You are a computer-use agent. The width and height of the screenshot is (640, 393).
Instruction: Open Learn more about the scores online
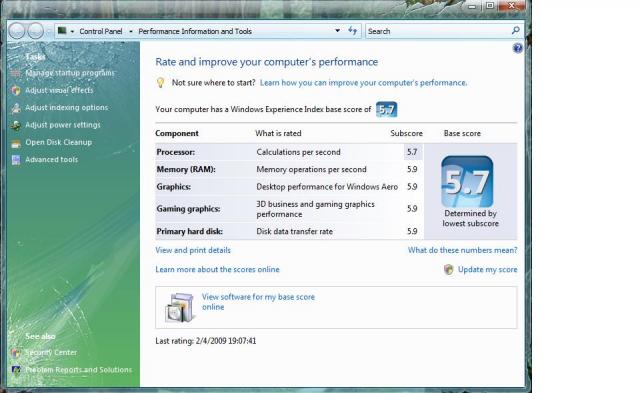click(x=217, y=269)
